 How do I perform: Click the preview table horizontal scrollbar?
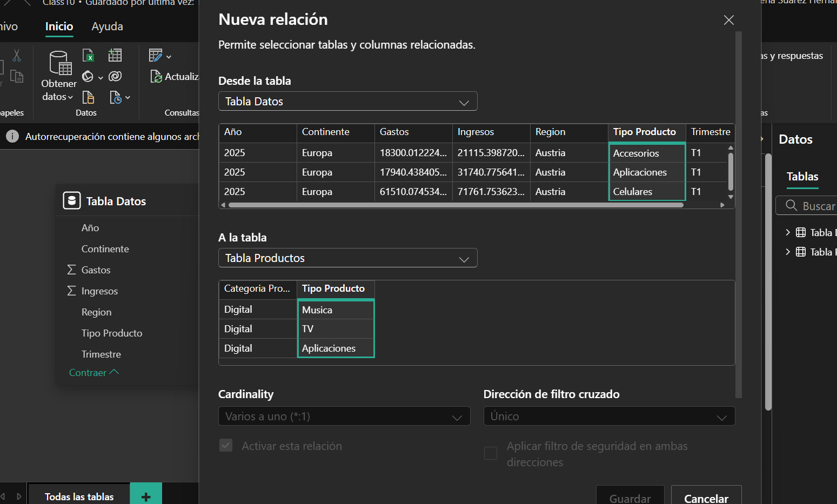point(456,205)
